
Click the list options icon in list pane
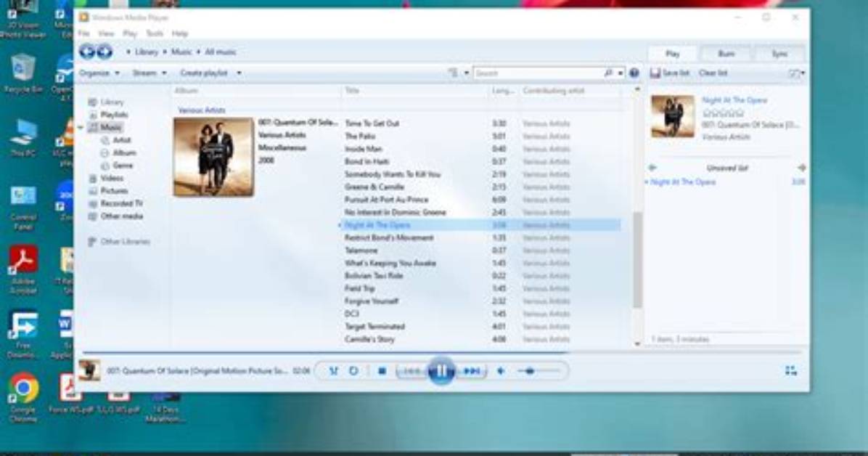795,73
